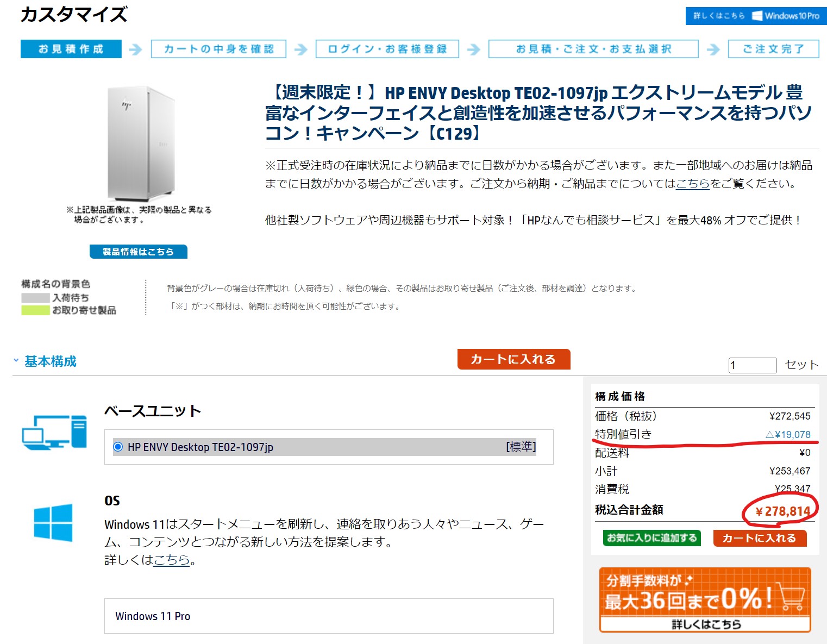Image resolution: width=827 pixels, height=644 pixels.
Task: Click the 基本構成 section heading
Action: coord(51,361)
